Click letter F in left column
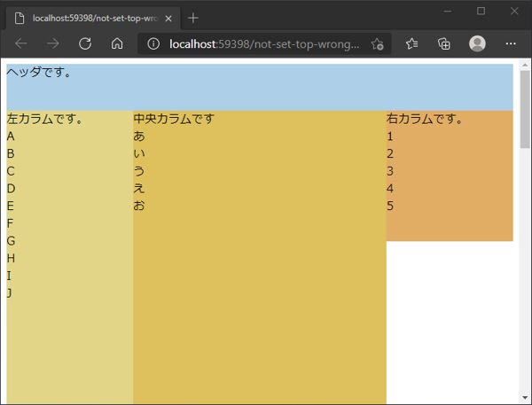 point(10,223)
